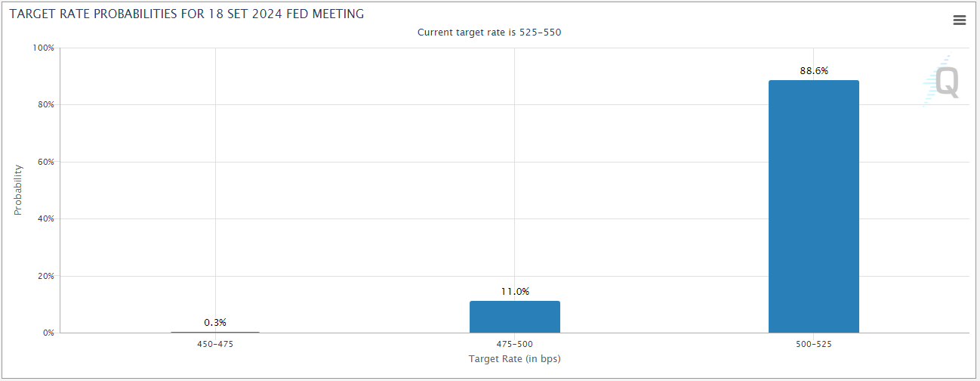Click the 40% y-axis tick label
Screen dimensions: 980x381
(x=45, y=218)
